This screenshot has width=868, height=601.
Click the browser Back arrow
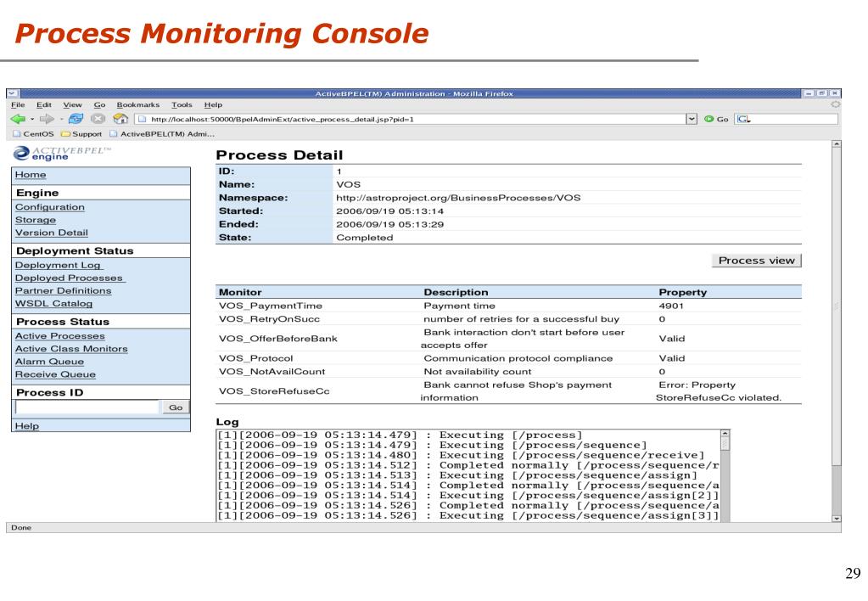tap(18, 119)
